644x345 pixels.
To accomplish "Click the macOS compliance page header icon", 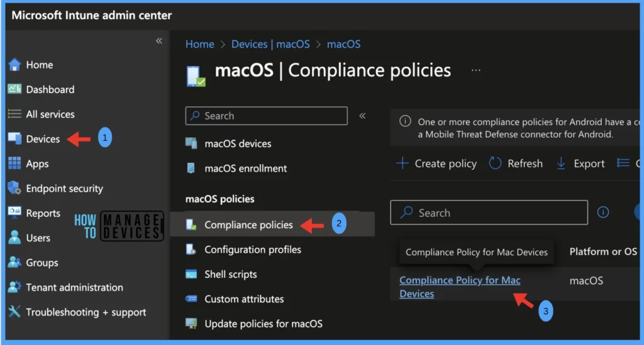I will click(x=196, y=76).
